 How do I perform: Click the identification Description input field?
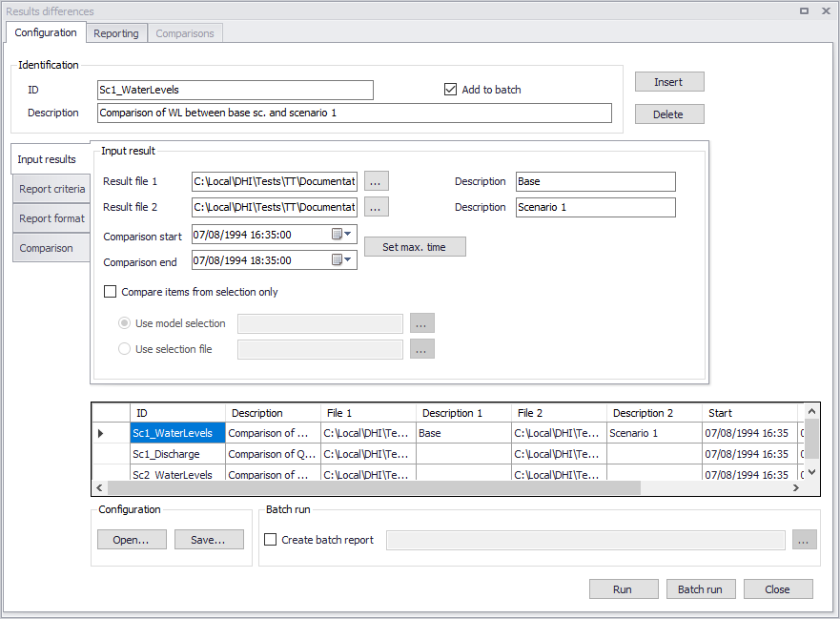[x=354, y=113]
